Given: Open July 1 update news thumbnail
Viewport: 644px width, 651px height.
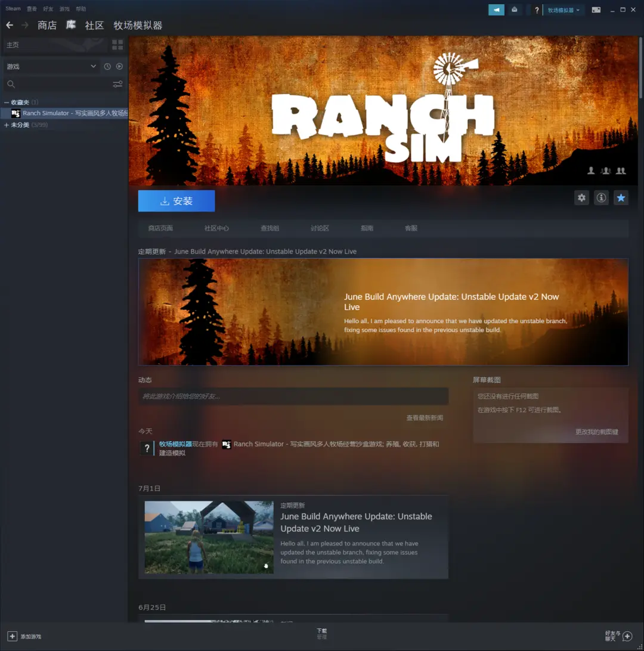Looking at the screenshot, I should click(209, 537).
